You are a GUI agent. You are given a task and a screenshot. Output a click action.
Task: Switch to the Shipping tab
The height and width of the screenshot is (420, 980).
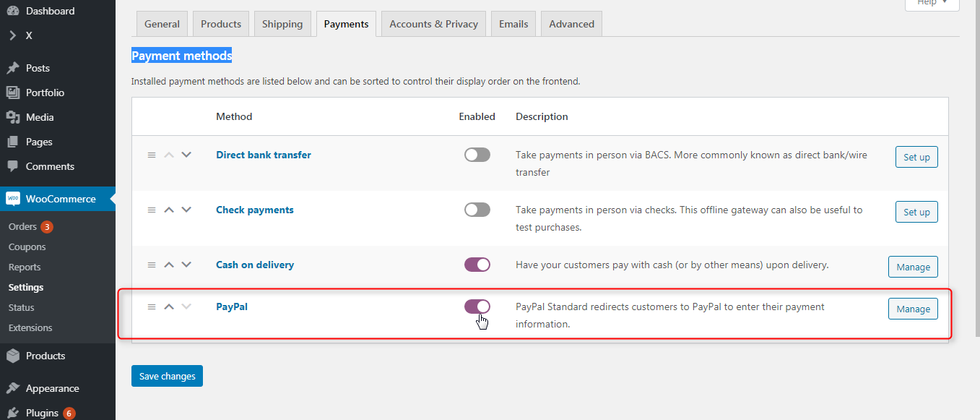282,24
